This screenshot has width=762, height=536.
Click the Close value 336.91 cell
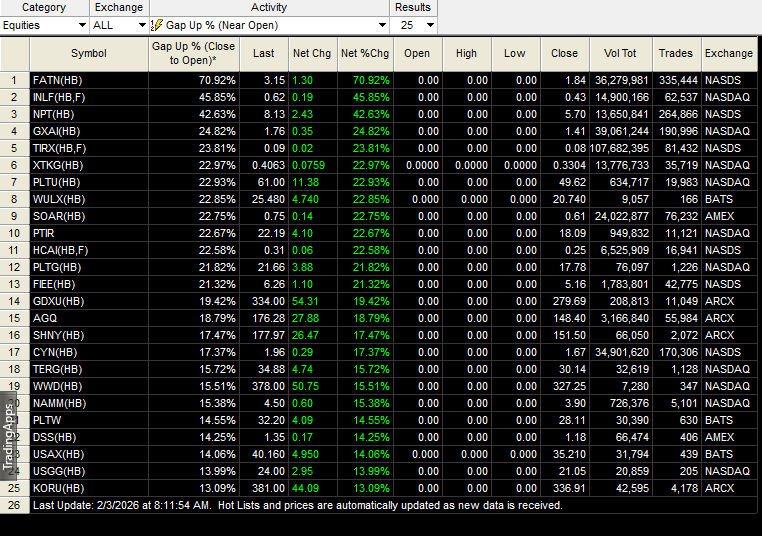click(x=565, y=488)
